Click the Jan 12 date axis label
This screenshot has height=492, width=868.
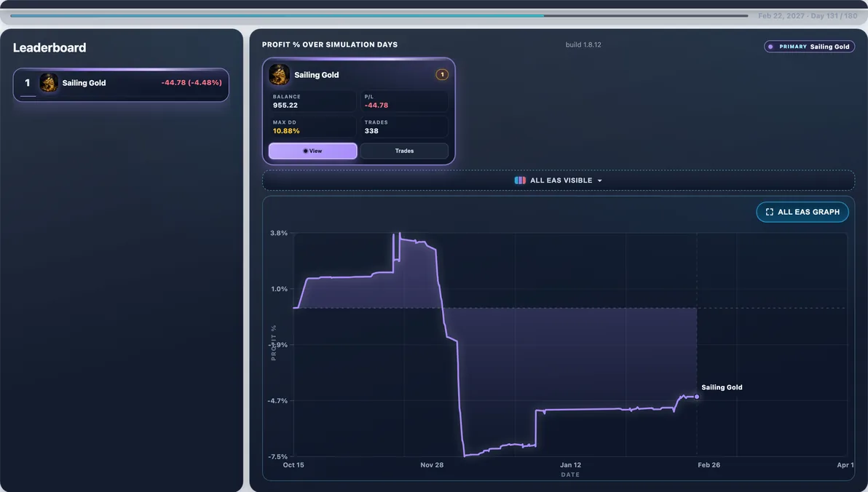pos(570,465)
